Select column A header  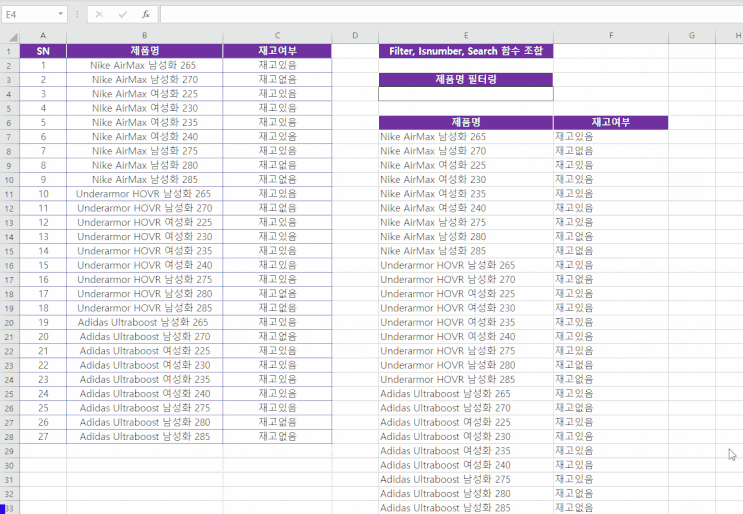pos(43,36)
